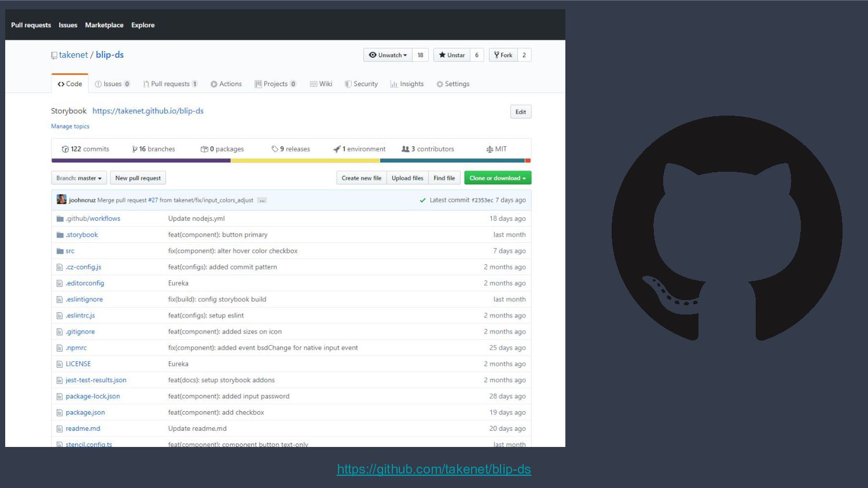Click the file icon beside jest-test-results.json
868x488 pixels.
(60, 380)
